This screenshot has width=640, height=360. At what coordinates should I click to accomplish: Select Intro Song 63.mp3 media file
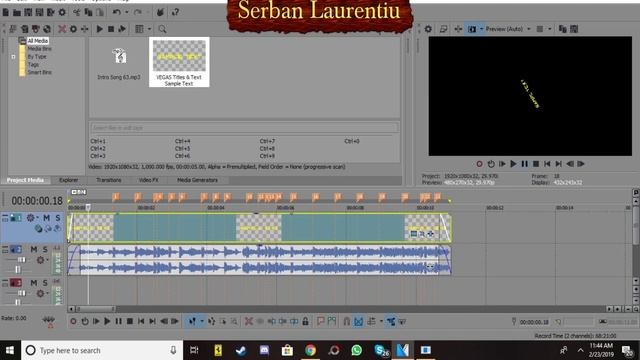[119, 64]
